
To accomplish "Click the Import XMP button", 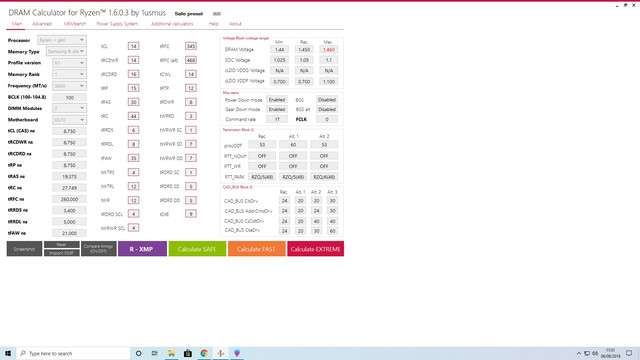I will (x=62, y=253).
